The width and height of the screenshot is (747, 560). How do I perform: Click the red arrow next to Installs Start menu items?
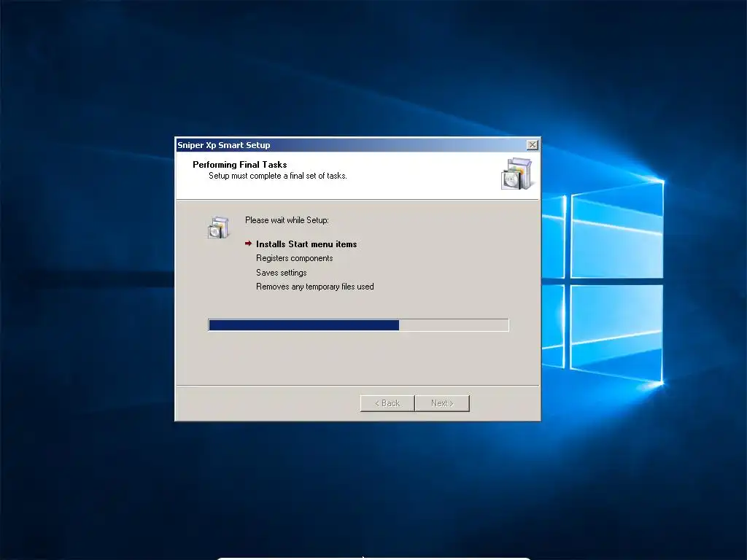click(248, 244)
